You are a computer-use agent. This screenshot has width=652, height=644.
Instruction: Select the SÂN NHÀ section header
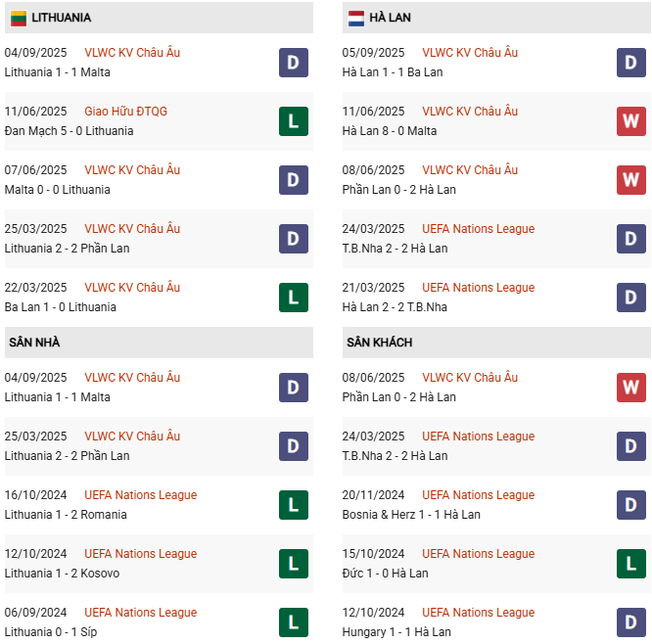point(35,343)
